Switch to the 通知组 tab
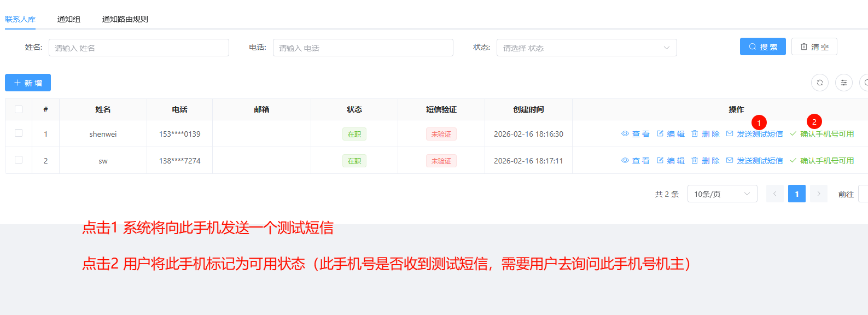The height and width of the screenshot is (315, 868). pos(69,19)
